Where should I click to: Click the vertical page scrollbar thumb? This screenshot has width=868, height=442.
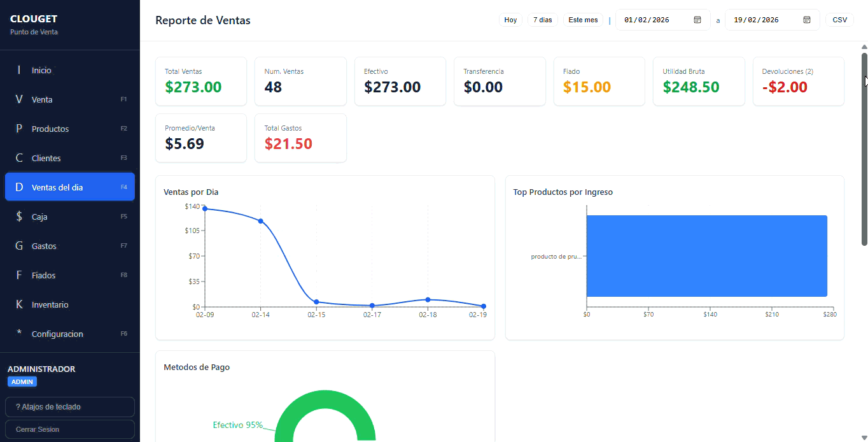(864, 149)
